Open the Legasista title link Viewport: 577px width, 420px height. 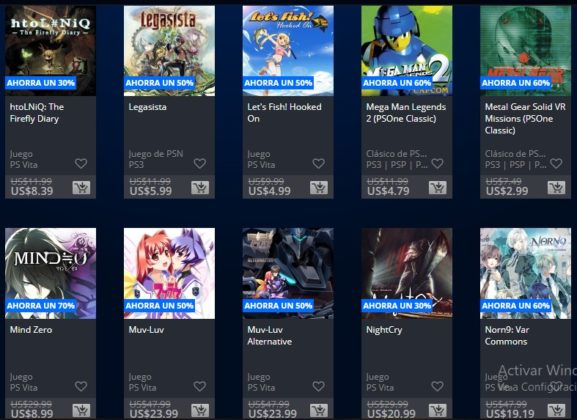pyautogui.click(x=148, y=107)
